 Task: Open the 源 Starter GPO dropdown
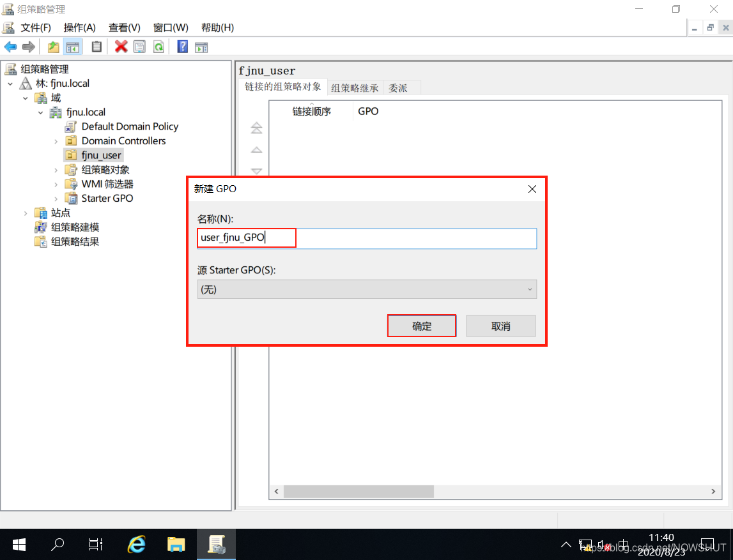[x=367, y=289]
